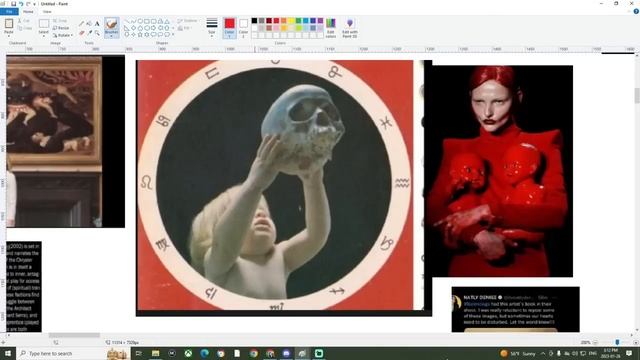The height and width of the screenshot is (360, 640).
Task: Open the File menu
Action: [9, 12]
